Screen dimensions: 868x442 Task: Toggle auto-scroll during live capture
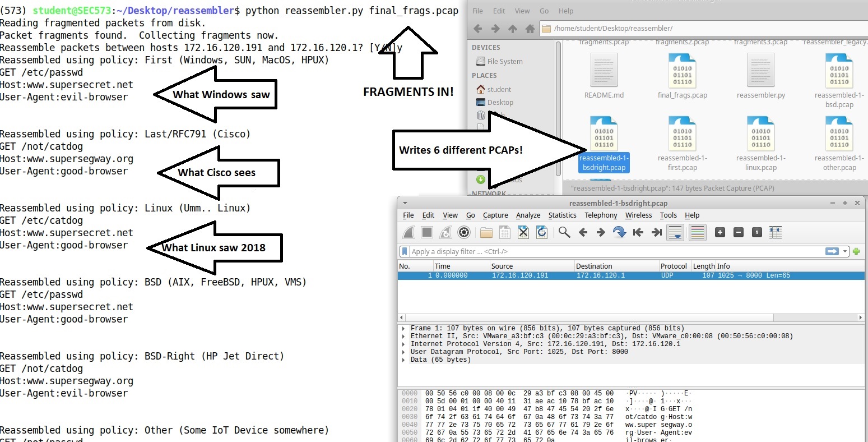[675, 232]
